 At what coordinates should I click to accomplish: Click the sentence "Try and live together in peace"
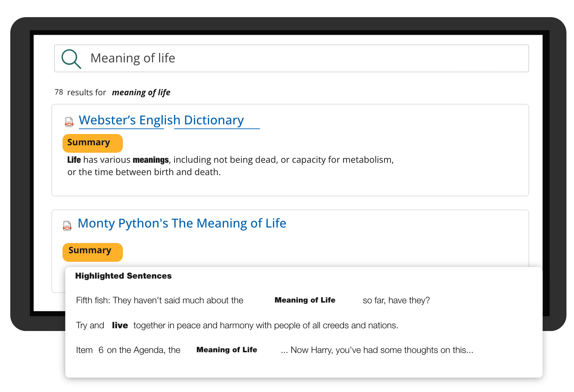pos(237,325)
